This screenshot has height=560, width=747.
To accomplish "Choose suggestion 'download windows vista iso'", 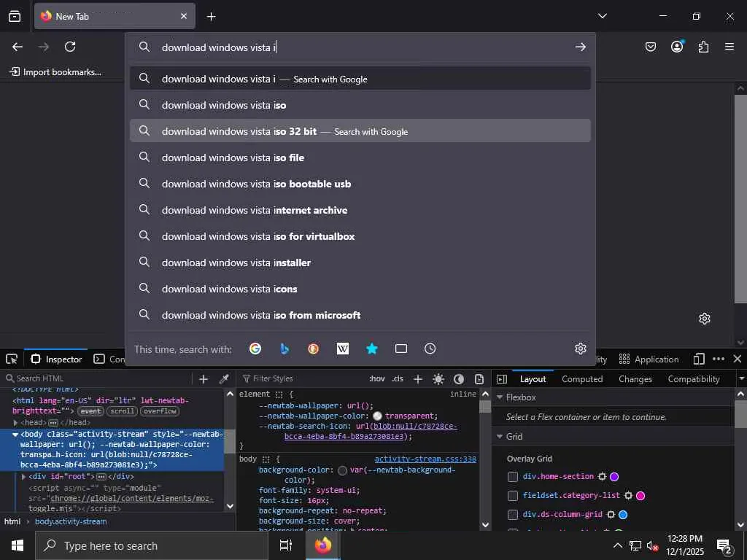I will (360, 105).
